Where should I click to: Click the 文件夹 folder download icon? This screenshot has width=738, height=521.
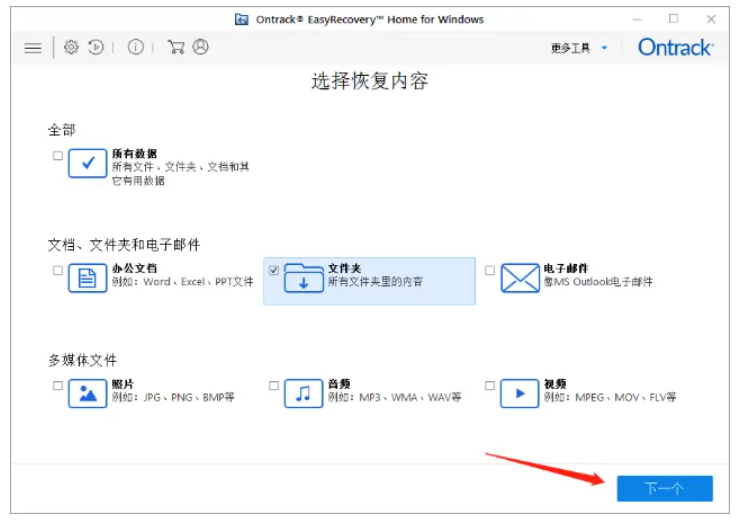304,278
